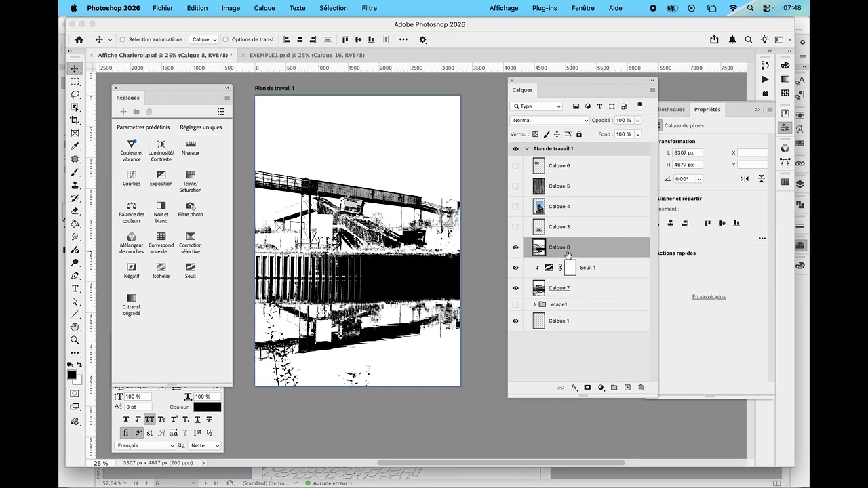Toggle All Caps TT text style button
The image size is (868, 488).
point(149,420)
